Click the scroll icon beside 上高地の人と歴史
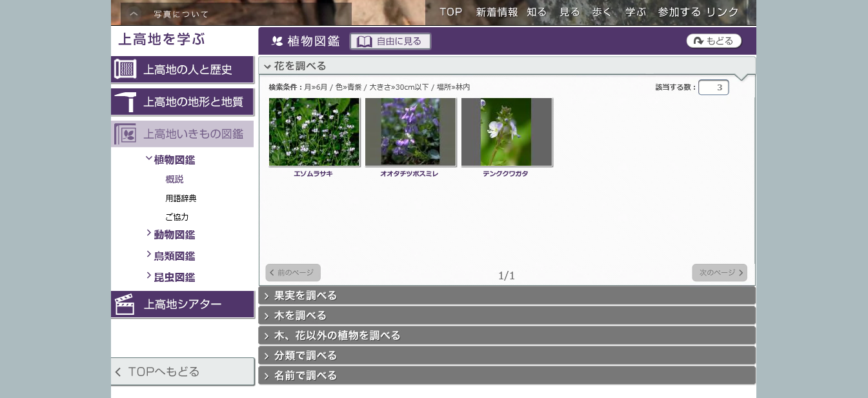The width and height of the screenshot is (868, 398). pyautogui.click(x=125, y=69)
